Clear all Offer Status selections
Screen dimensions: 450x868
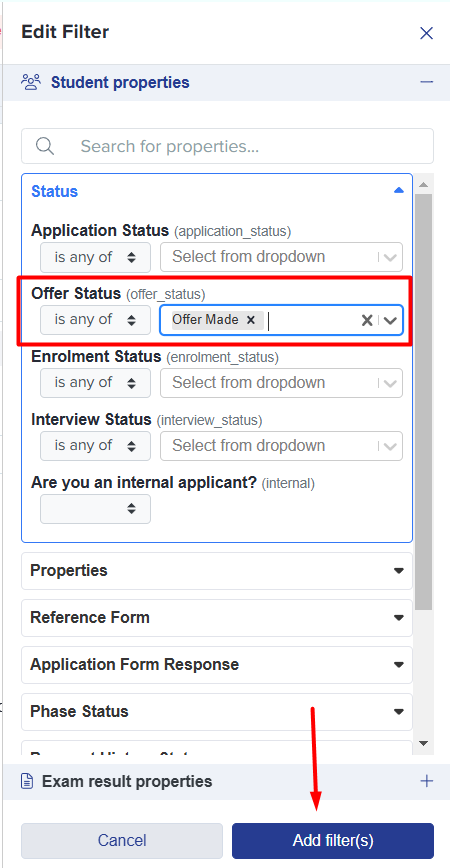(366, 320)
